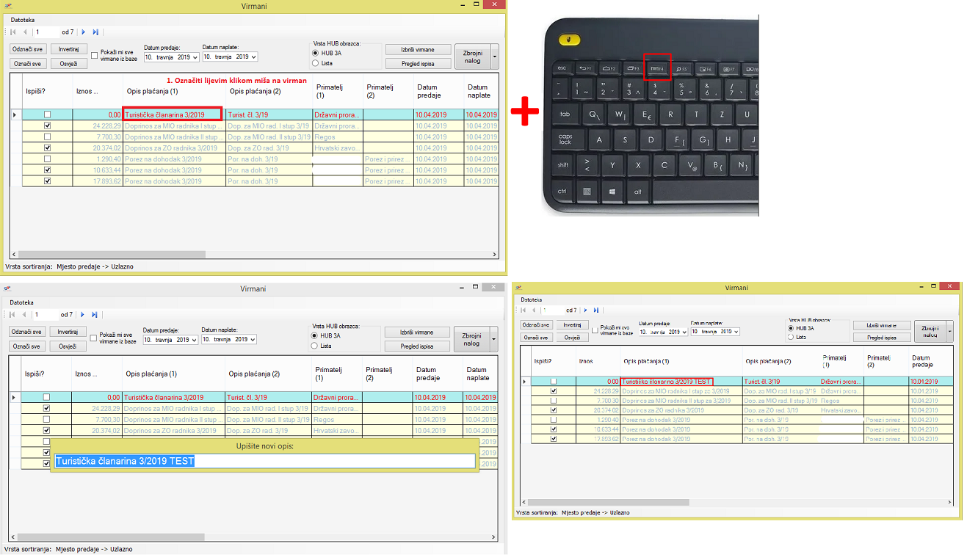Open Datoteka menu in top-left window

tap(22, 20)
